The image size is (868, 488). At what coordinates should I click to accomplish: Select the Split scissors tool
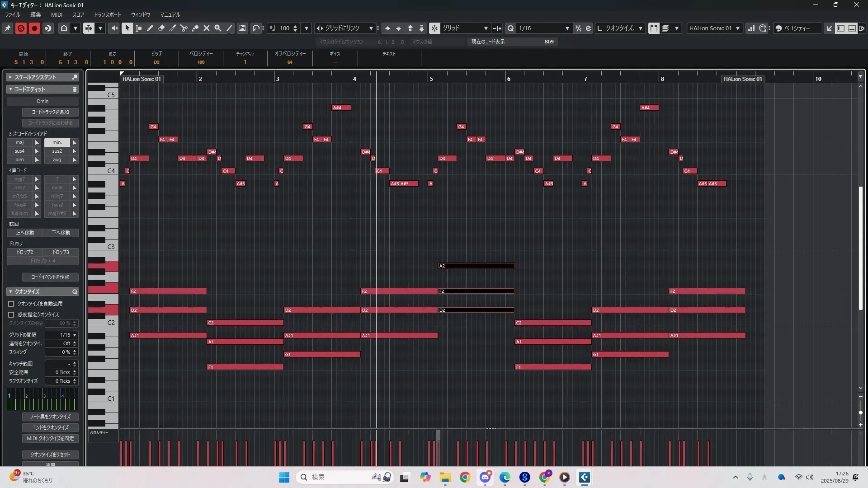184,28
